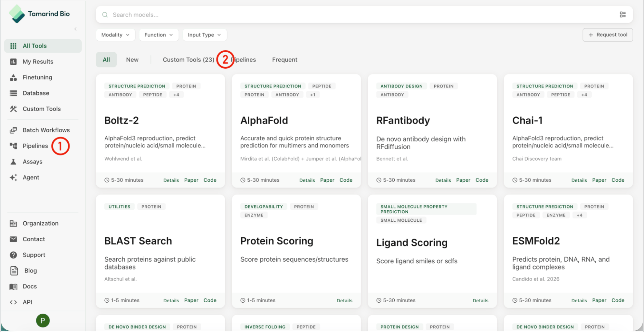644x332 pixels.
Task: Select the Pipelines tab above tool cards
Action: (x=244, y=60)
